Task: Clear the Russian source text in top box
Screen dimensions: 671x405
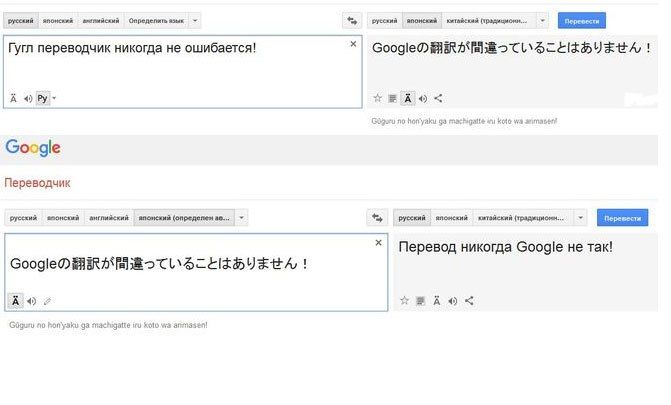Action: [353, 44]
